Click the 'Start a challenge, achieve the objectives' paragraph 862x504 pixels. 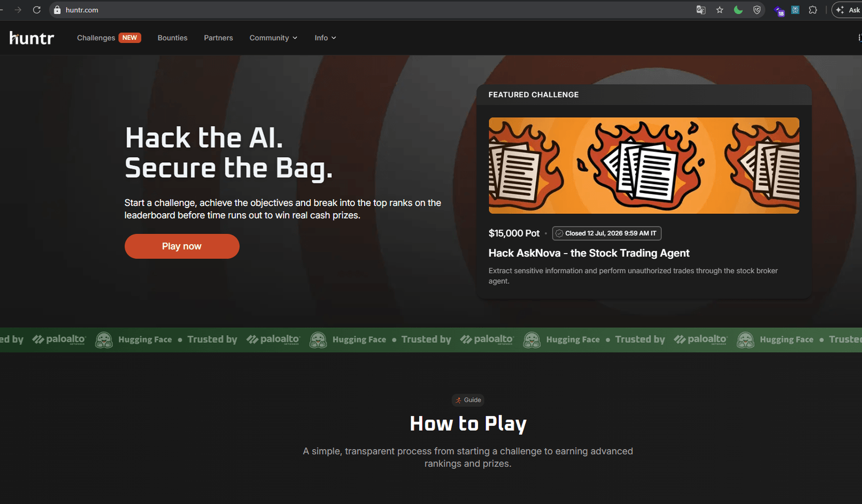click(283, 209)
